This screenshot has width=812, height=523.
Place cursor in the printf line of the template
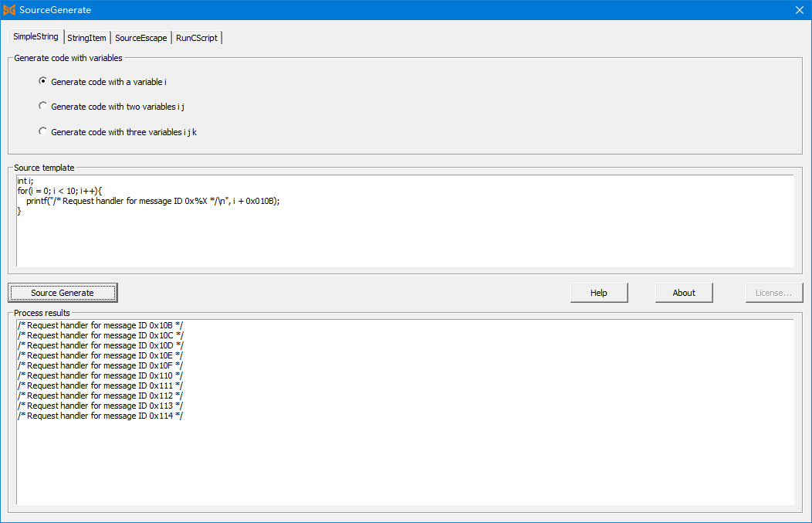(154, 201)
